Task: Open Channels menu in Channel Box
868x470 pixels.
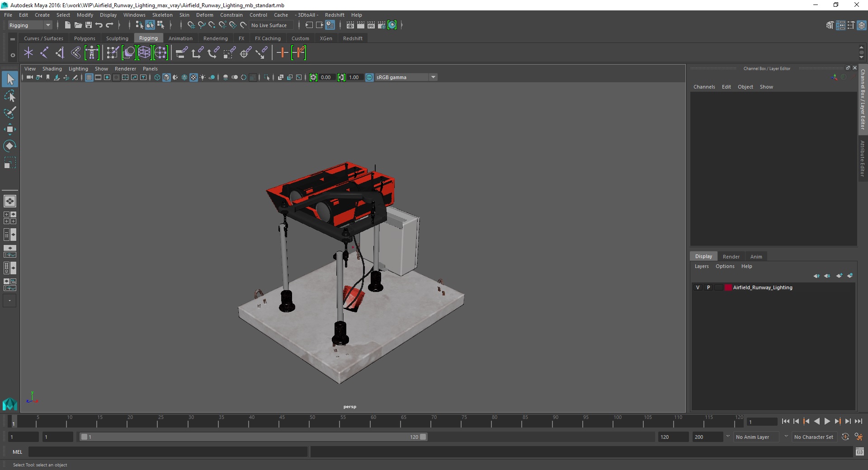Action: coord(704,87)
